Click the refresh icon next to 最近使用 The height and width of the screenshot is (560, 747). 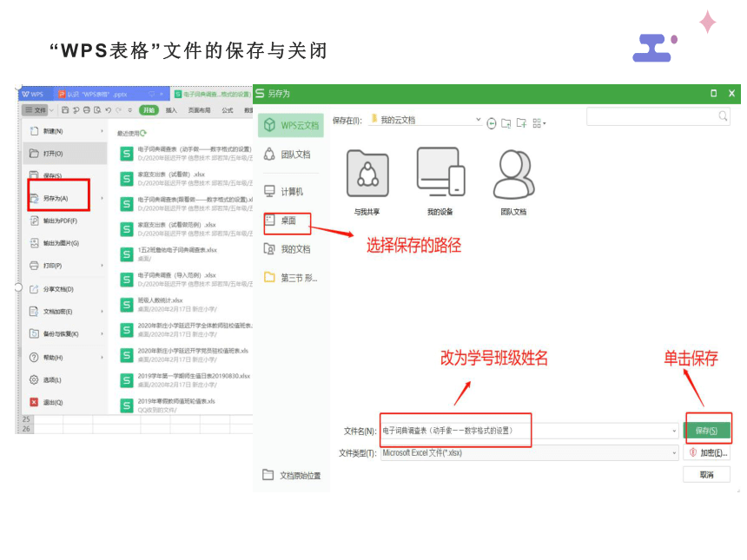[x=143, y=134]
